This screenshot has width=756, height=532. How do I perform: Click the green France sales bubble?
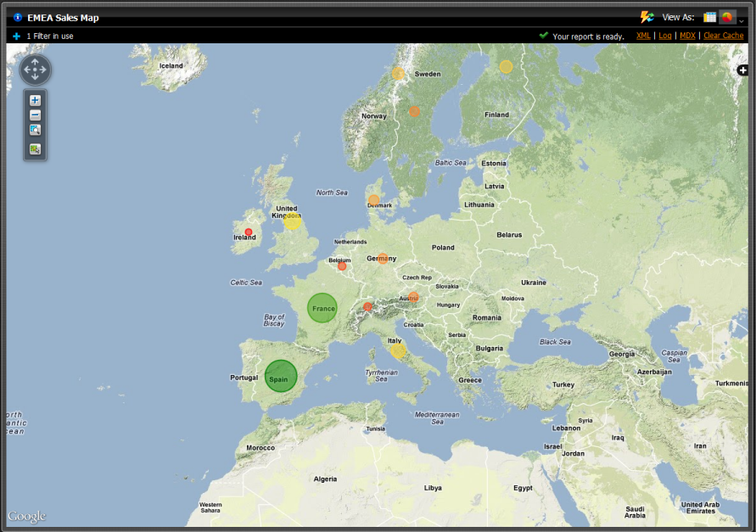(322, 308)
